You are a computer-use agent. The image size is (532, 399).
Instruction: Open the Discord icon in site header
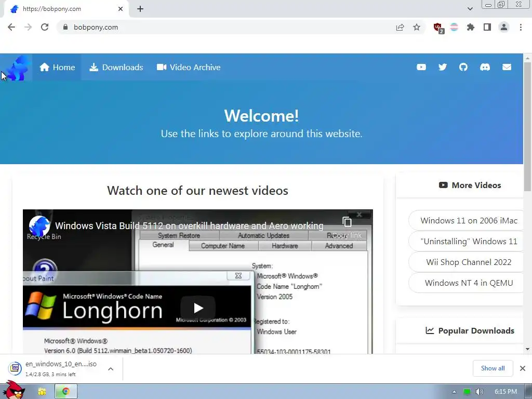(485, 67)
